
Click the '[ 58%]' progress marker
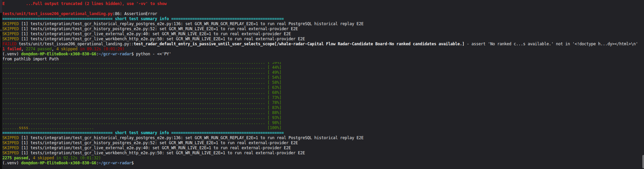point(274,82)
